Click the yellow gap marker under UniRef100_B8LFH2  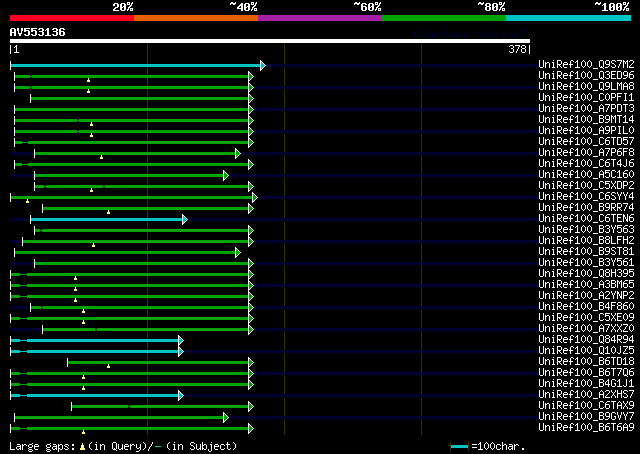(x=93, y=245)
